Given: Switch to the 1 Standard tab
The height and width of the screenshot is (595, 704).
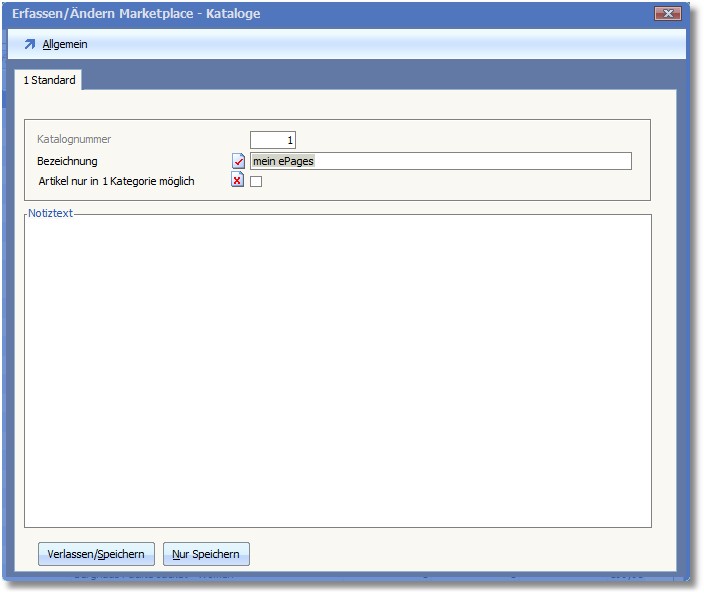Looking at the screenshot, I should point(49,80).
